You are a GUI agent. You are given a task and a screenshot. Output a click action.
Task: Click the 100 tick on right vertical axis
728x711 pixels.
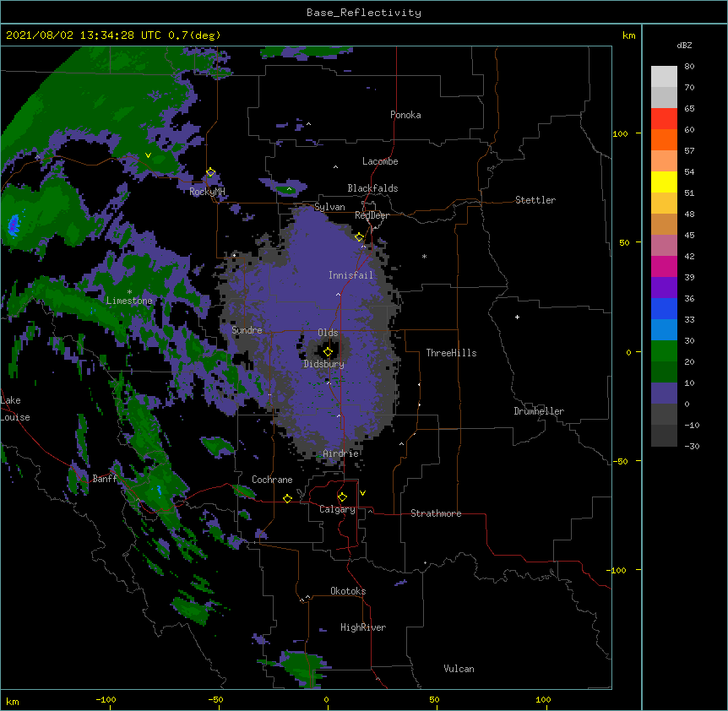[620, 133]
